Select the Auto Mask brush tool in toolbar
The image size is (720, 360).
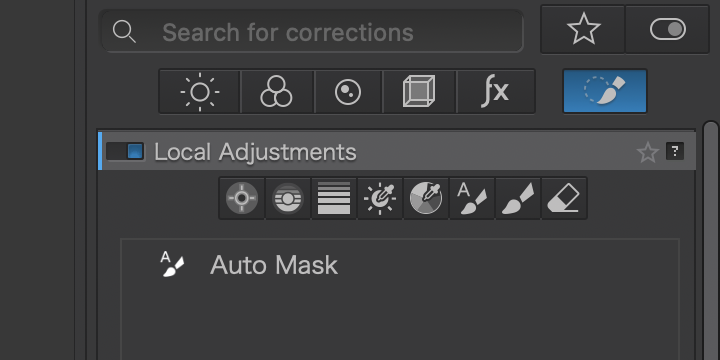(472, 198)
